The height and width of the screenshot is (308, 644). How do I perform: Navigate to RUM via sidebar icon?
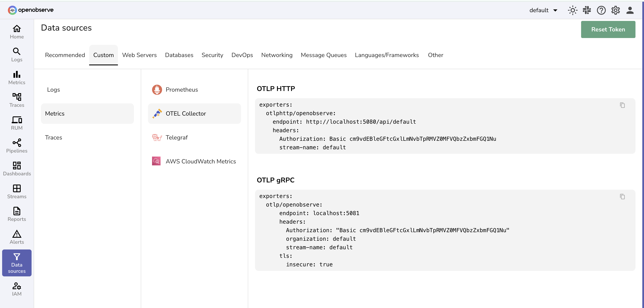(16, 123)
